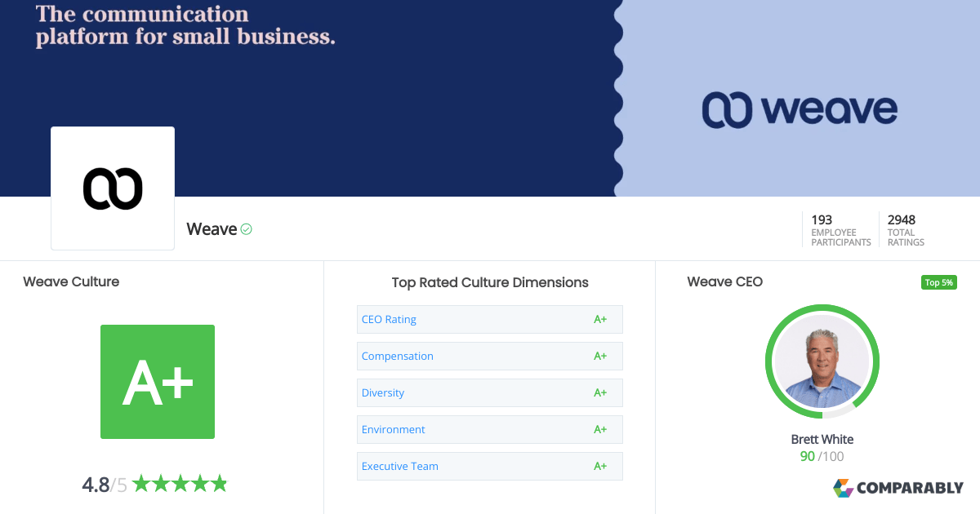This screenshot has height=514, width=980.
Task: Click the Weave Culture heading
Action: tap(71, 281)
